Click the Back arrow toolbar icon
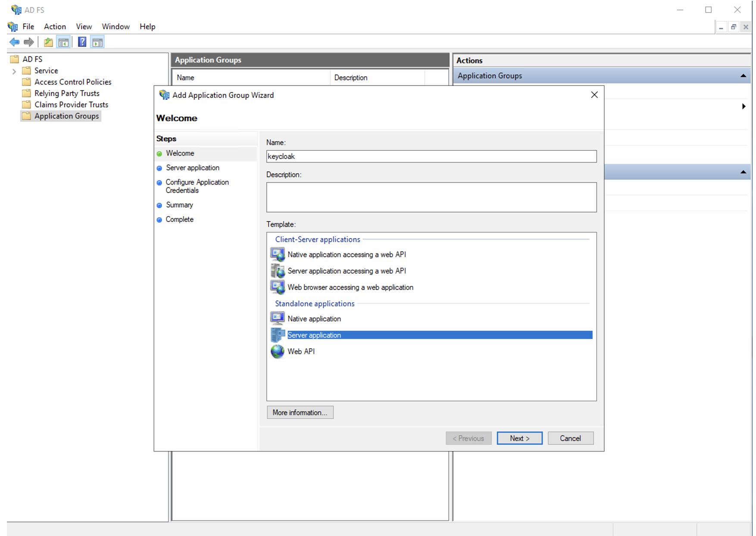 [15, 42]
